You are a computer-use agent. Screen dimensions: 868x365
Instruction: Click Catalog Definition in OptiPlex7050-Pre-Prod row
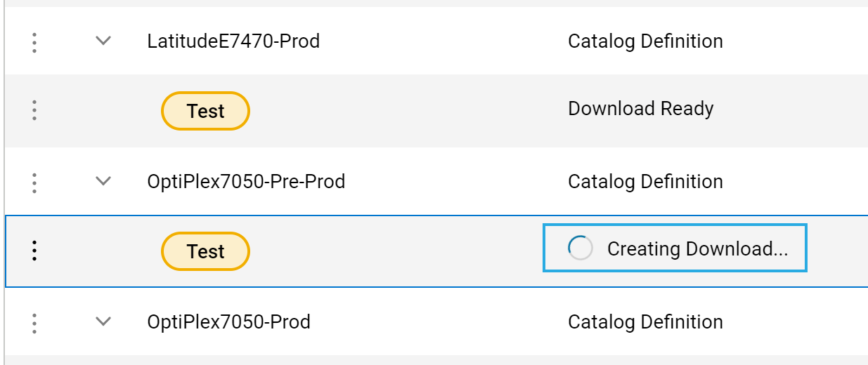pyautogui.click(x=645, y=182)
